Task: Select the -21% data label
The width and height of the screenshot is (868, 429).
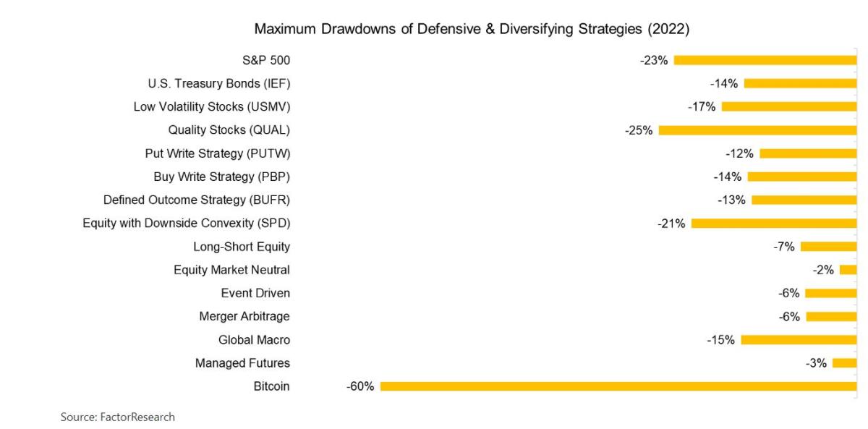Action: point(671,223)
